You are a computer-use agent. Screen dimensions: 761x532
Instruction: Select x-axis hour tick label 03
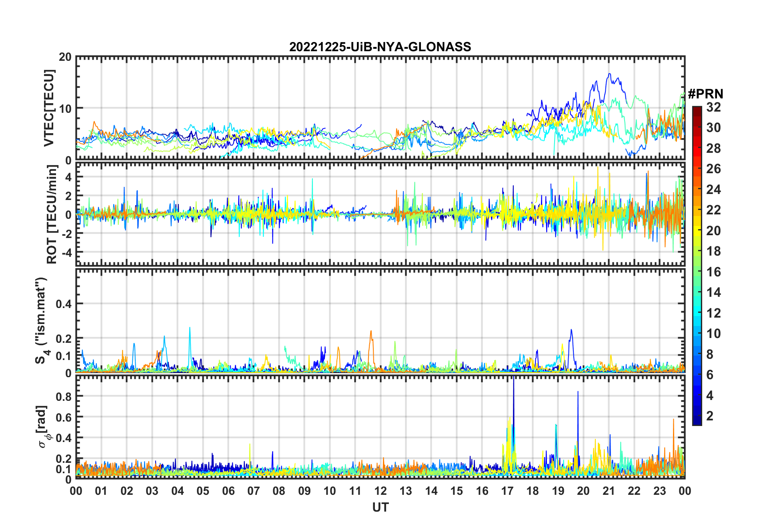coord(152,491)
